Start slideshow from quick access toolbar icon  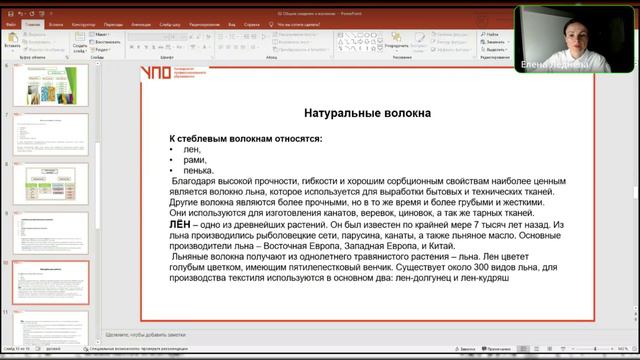(x=42, y=14)
